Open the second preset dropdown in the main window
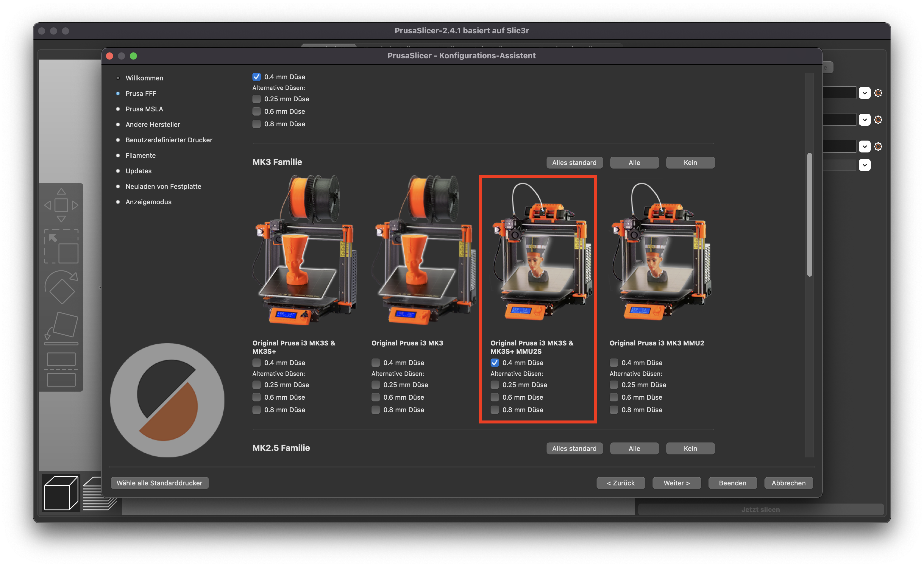 (864, 120)
